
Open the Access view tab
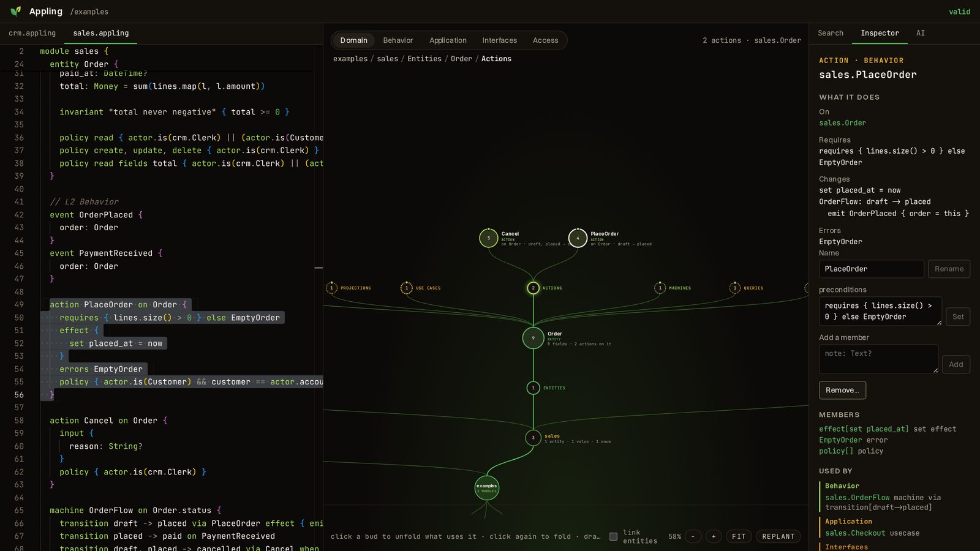click(545, 40)
